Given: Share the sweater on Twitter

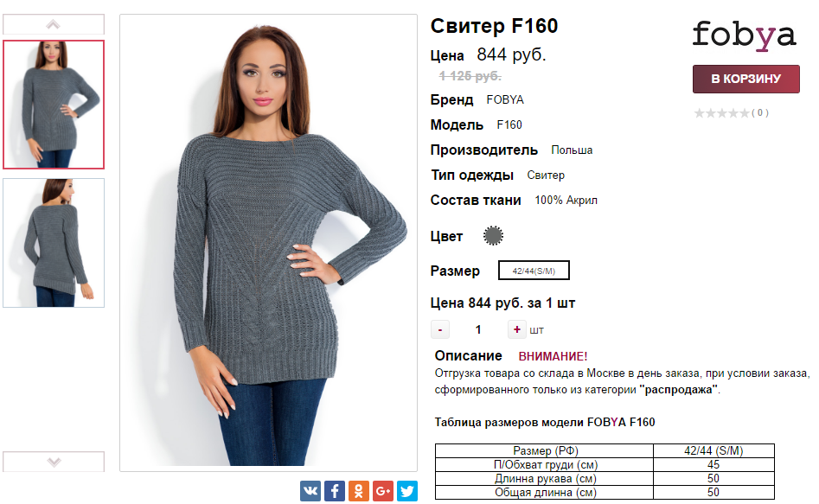Looking at the screenshot, I should pos(406,491).
